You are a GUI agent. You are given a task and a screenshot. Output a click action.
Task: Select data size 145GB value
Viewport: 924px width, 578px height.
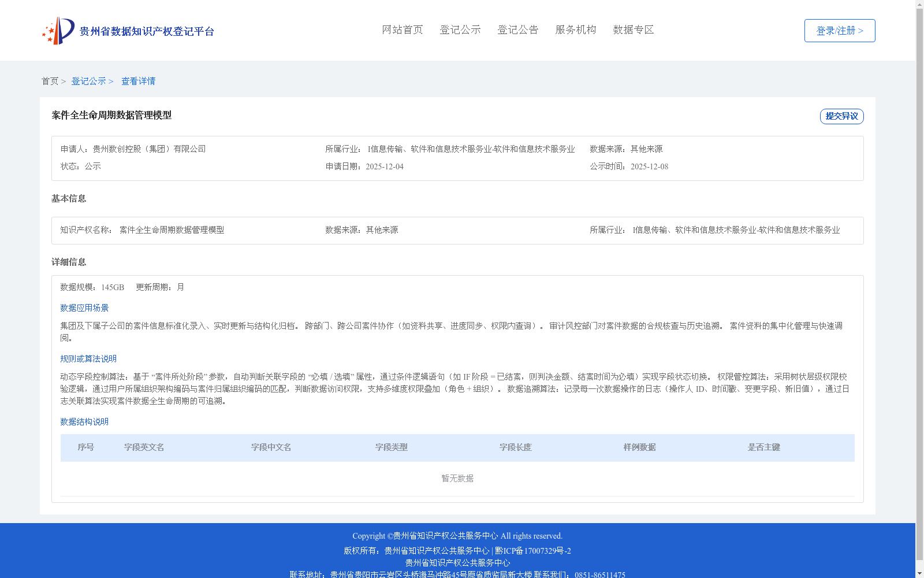pos(113,287)
